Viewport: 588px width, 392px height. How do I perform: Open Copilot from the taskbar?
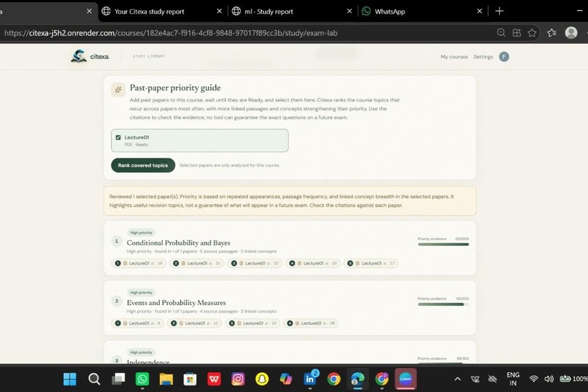point(286,380)
